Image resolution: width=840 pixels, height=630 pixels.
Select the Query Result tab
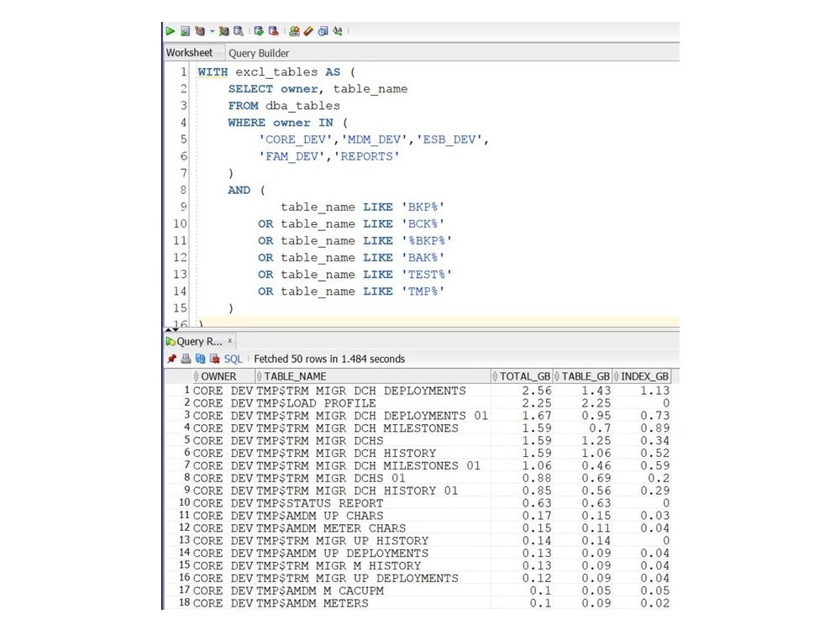(x=199, y=341)
